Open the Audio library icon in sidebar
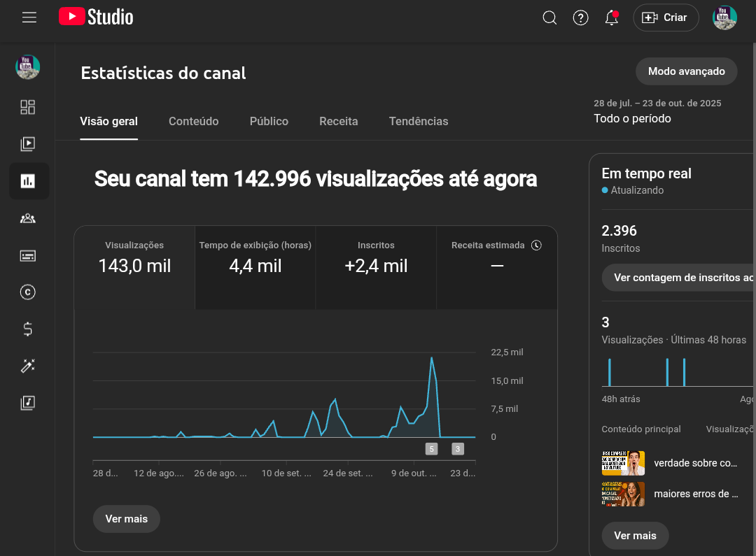This screenshot has height=556, width=756. point(28,403)
